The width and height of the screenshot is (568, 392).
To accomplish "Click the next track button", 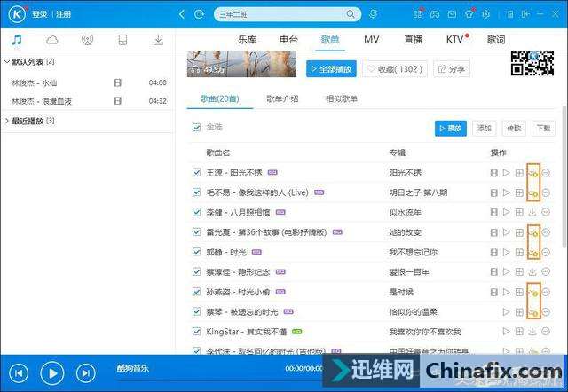I will (x=86, y=373).
